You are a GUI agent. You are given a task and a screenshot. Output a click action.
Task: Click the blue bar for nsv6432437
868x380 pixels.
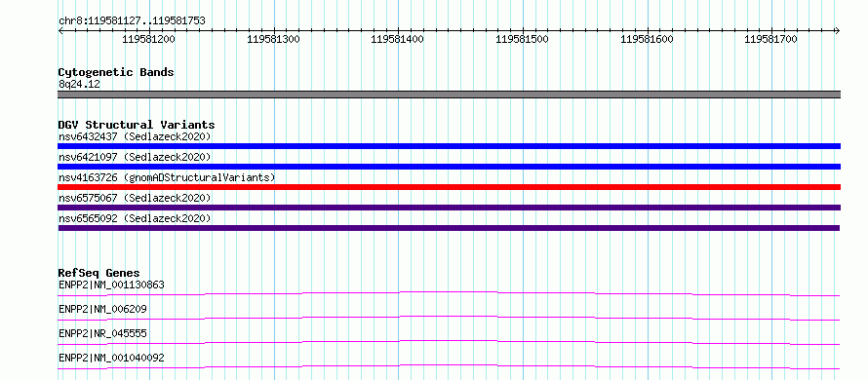click(x=449, y=146)
